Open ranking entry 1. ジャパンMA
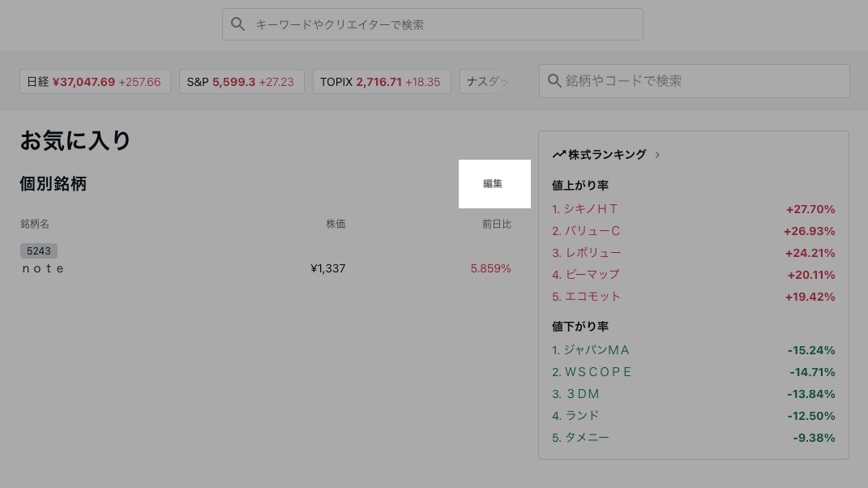Screen dimensions: 868x488 click(x=591, y=350)
